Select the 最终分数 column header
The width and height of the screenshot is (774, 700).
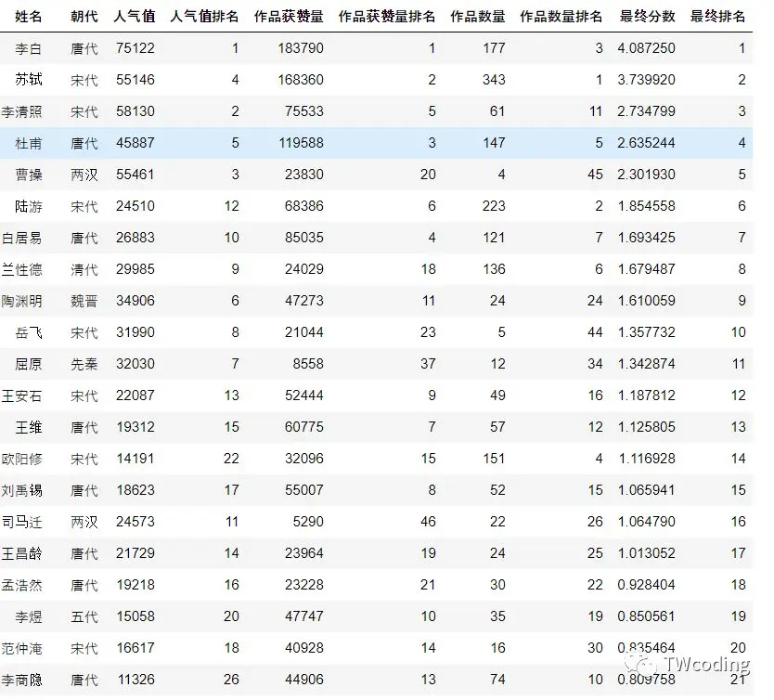pyautogui.click(x=647, y=17)
